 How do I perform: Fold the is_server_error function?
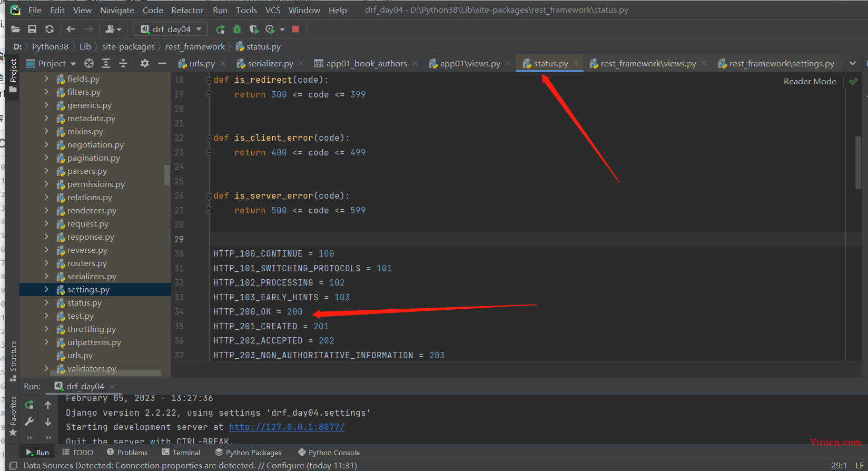point(209,195)
